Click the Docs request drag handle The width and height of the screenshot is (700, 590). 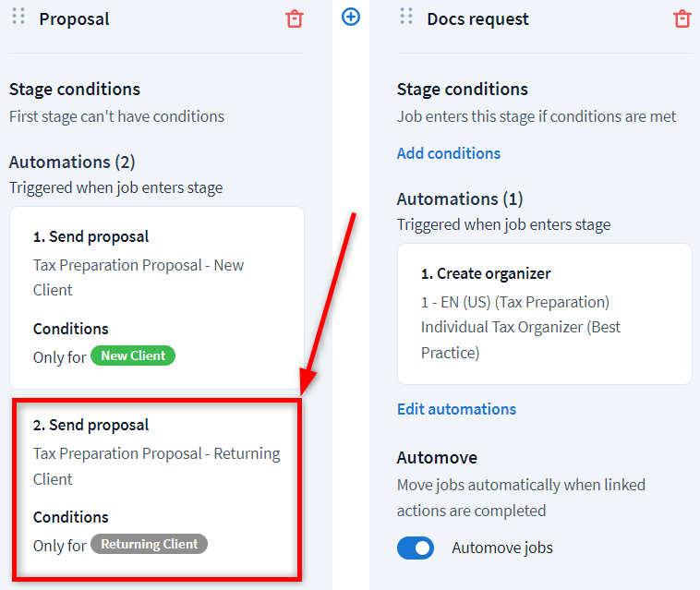[406, 17]
